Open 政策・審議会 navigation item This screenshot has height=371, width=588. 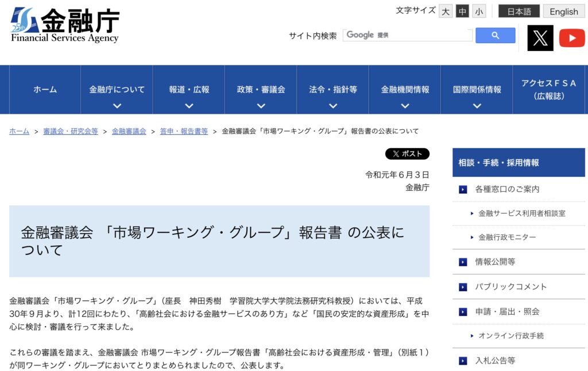[261, 90]
